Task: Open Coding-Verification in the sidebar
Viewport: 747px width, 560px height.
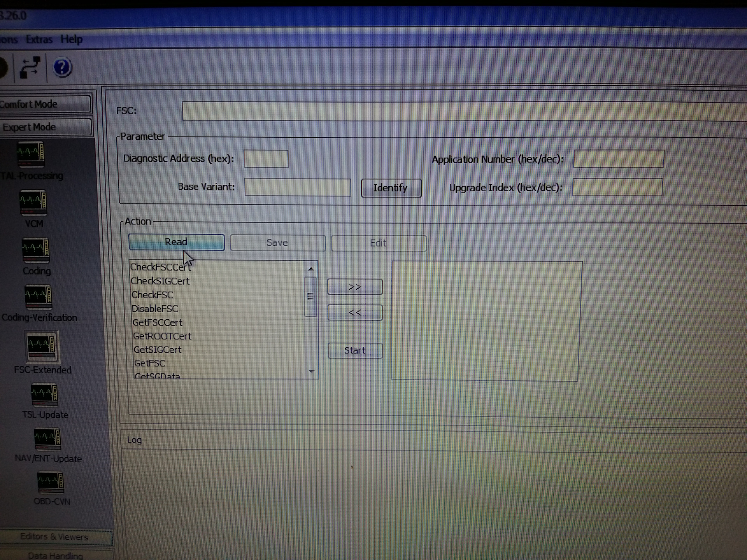Action: 38,297
